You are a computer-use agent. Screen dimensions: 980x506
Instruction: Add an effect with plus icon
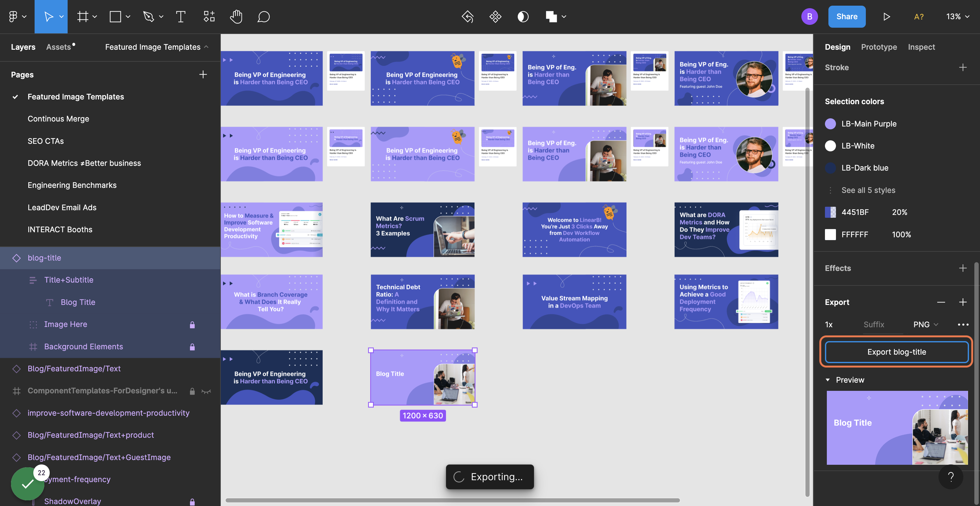point(962,268)
